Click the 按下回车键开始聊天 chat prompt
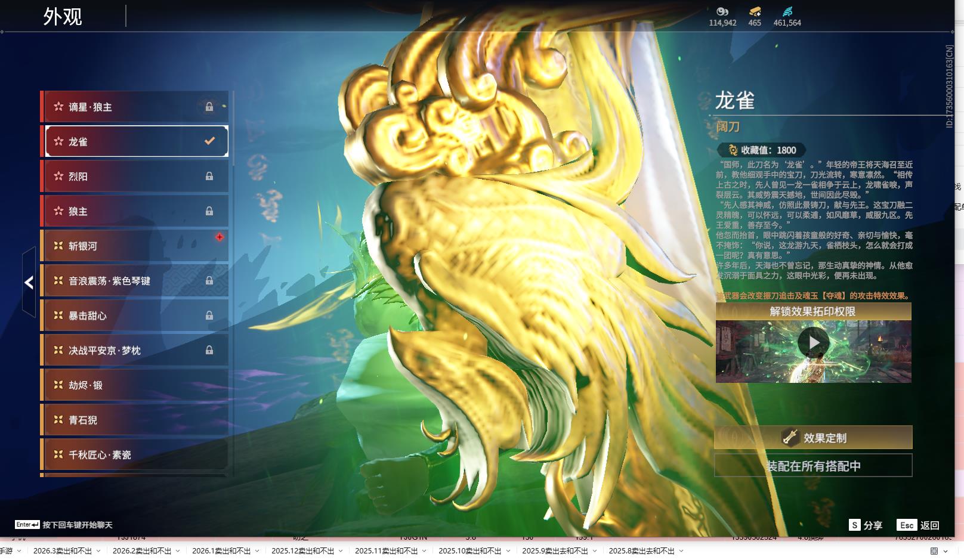Screen dimensions: 964x560 [78, 525]
